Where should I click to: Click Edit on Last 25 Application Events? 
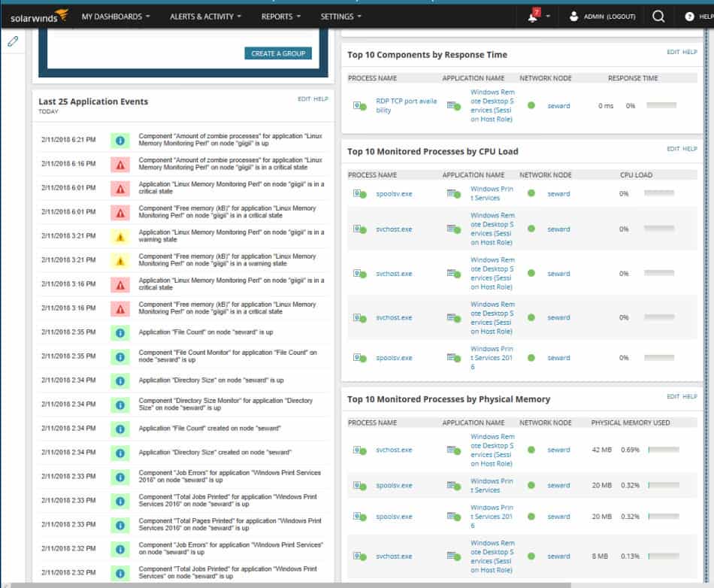pyautogui.click(x=304, y=99)
